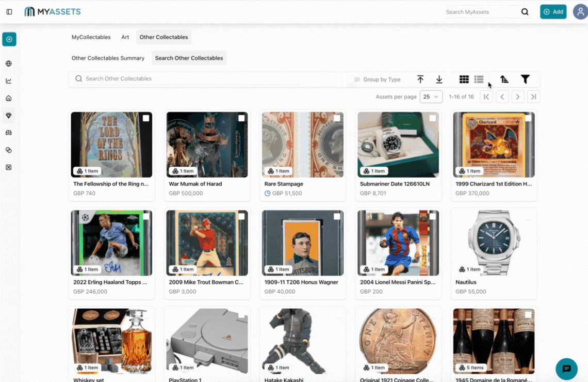Open Assets per page dropdown
Screen dimensions: 588x382
431,97
